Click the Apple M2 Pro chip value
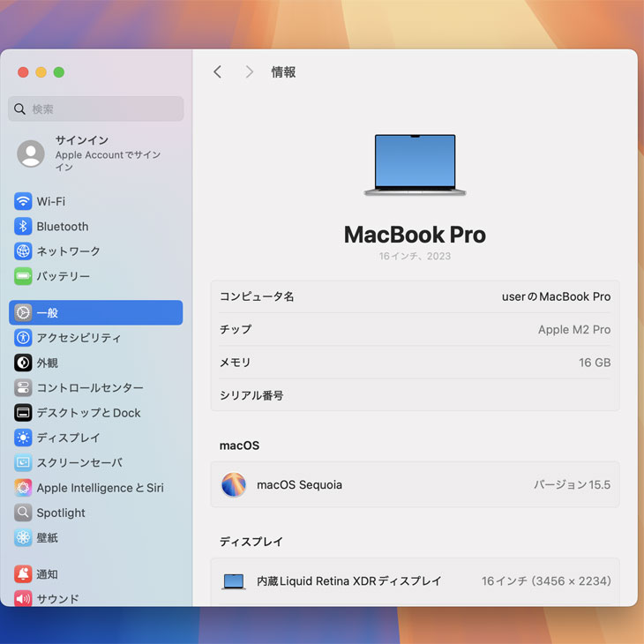Screen dimensions: 644x644 pos(574,329)
